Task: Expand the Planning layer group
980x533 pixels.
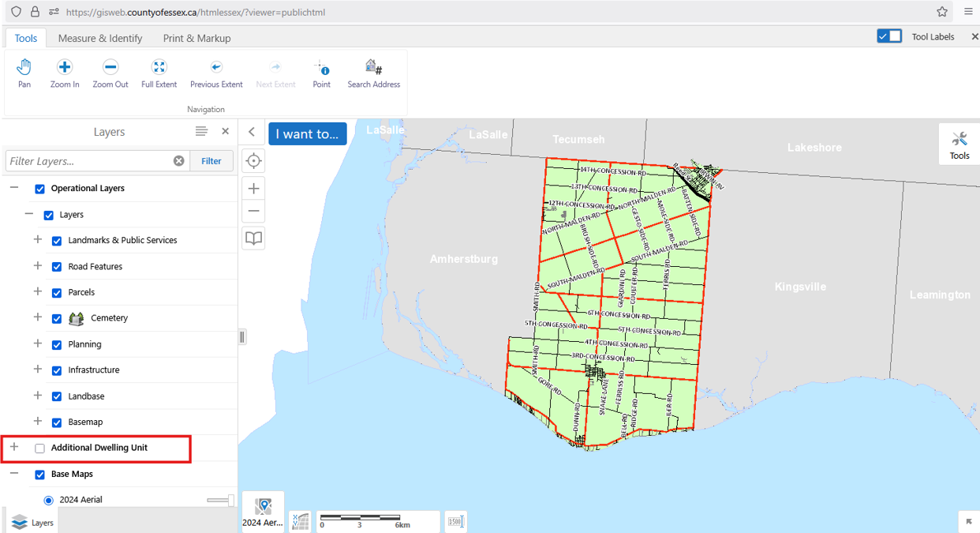Action: click(37, 343)
